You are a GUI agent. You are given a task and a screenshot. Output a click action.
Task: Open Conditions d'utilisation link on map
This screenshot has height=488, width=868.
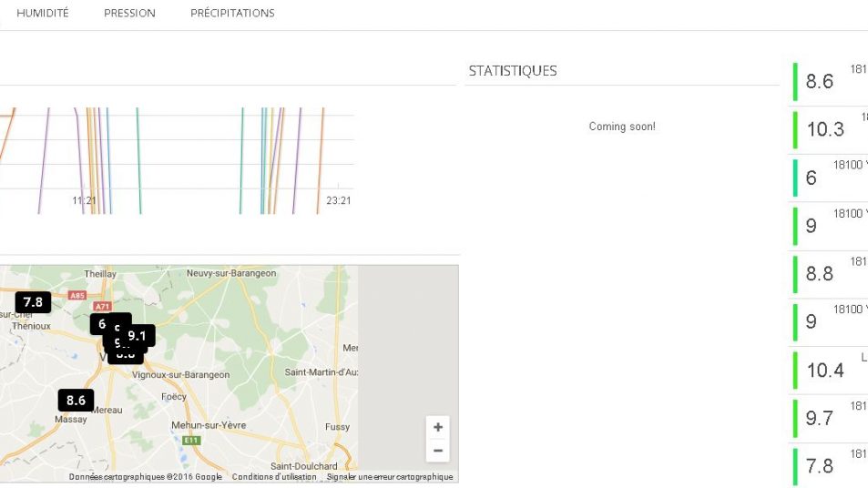pos(274,477)
